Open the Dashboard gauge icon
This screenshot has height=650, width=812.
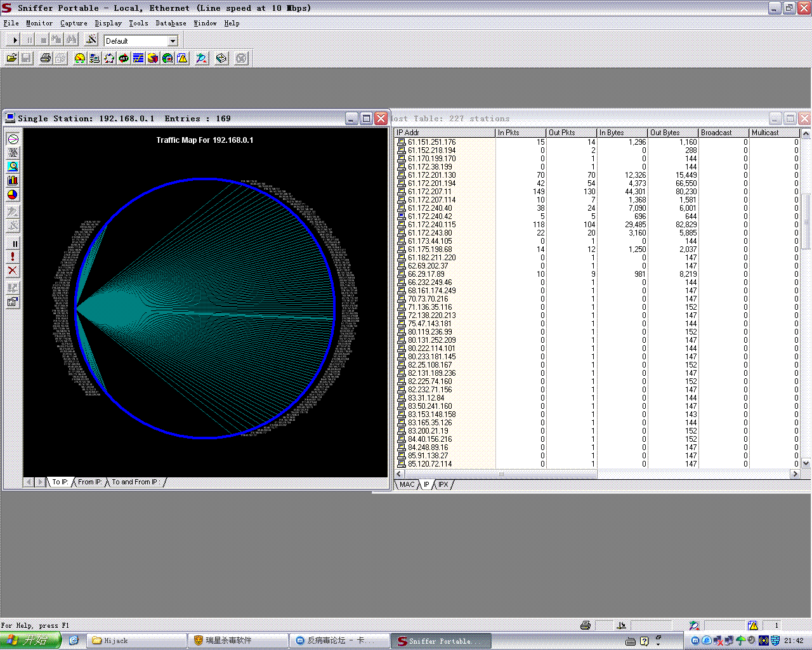pyautogui.click(x=80, y=58)
